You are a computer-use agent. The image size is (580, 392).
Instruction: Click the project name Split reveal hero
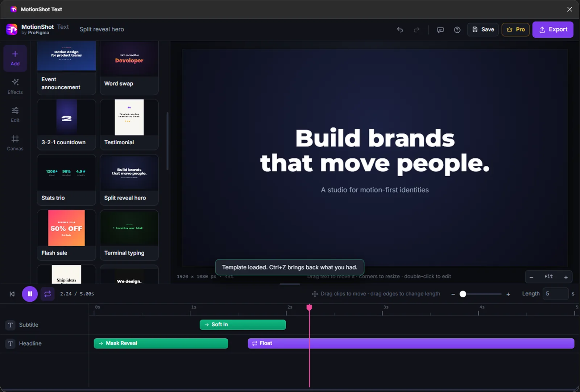pyautogui.click(x=102, y=29)
